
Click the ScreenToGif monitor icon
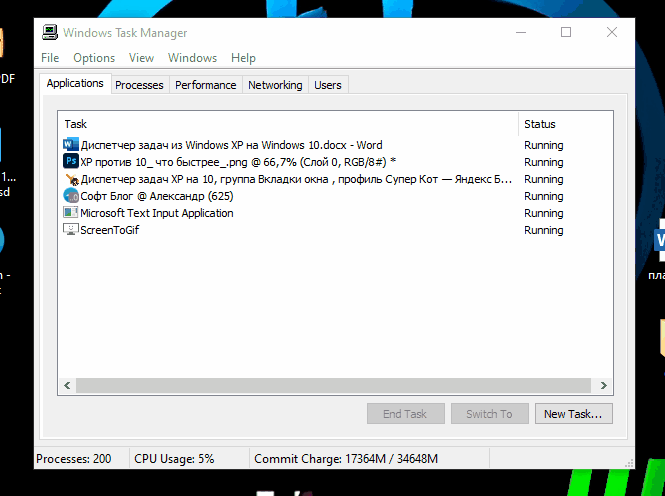tap(70, 229)
